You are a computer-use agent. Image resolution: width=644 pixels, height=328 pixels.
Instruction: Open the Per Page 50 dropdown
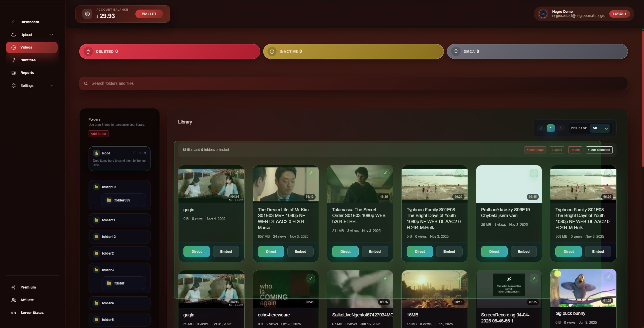(x=600, y=128)
